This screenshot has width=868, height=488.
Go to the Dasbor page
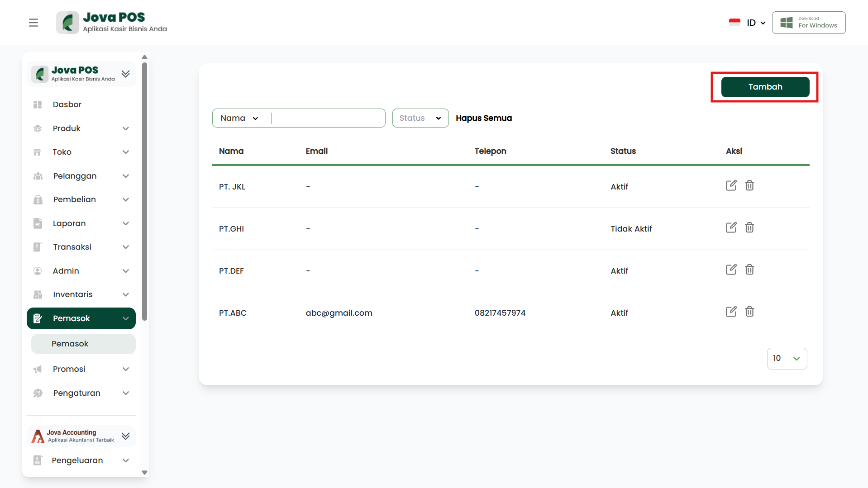click(x=67, y=104)
